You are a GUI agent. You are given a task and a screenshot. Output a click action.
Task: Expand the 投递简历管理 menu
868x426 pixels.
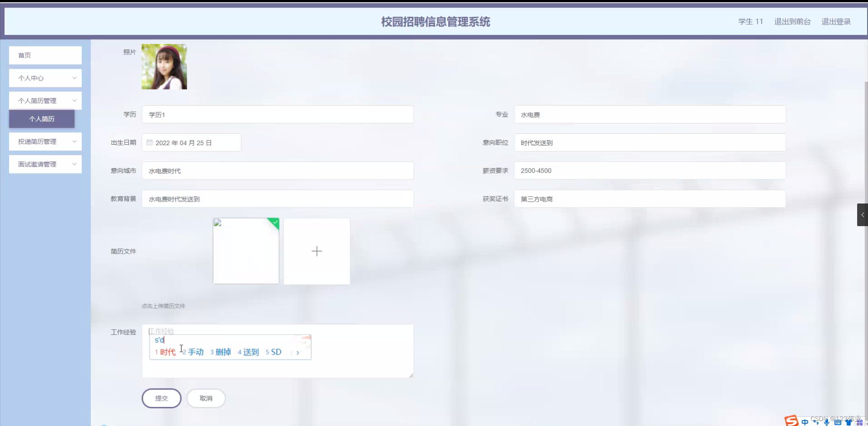45,141
